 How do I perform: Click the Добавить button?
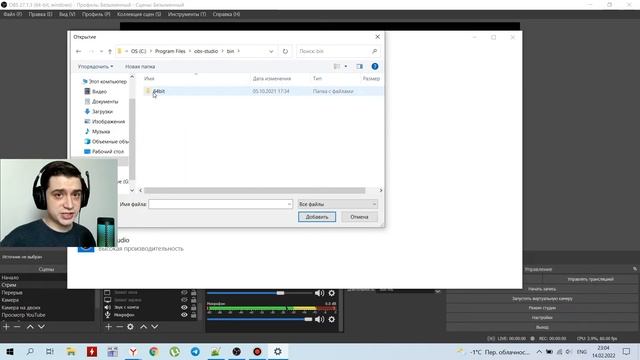(x=317, y=217)
